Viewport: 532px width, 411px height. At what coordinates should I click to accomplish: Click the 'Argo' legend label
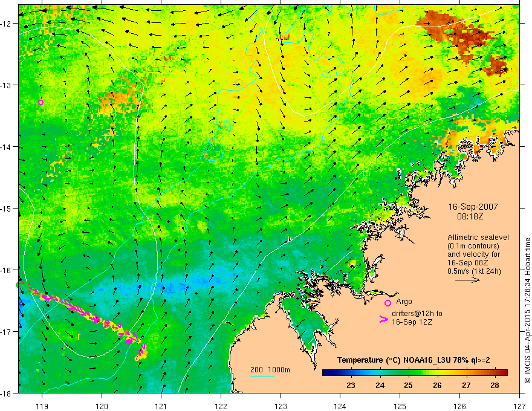pos(404,301)
